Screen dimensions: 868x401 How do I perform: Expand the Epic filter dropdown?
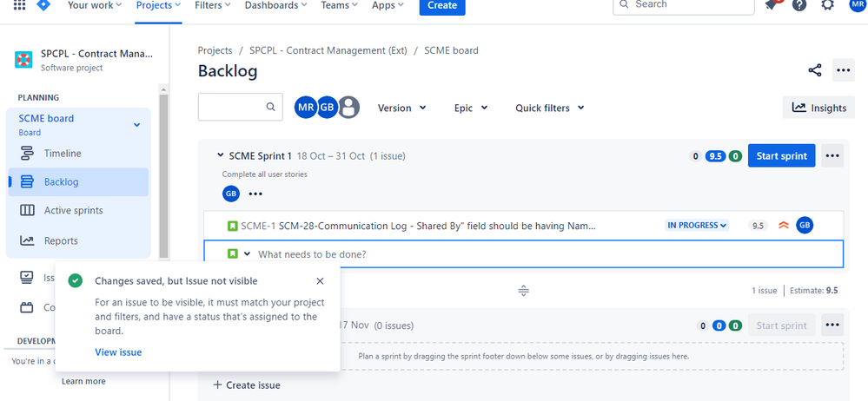[471, 108]
